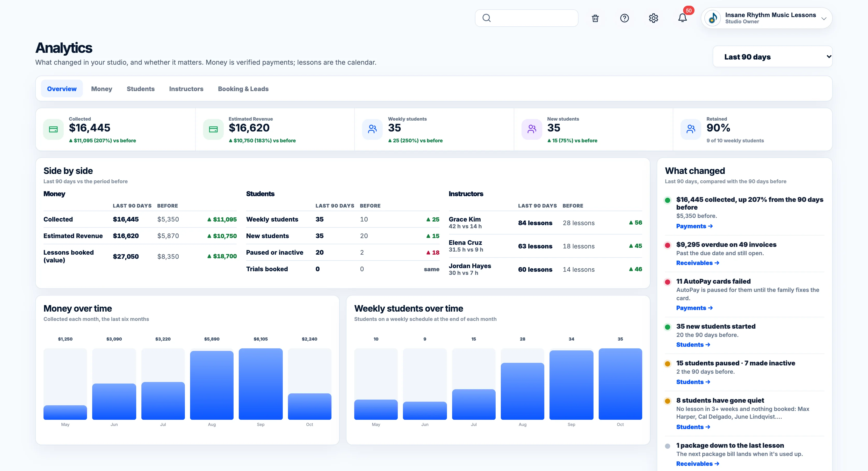
Task: Follow Students link under 35 new students started
Action: (x=693, y=345)
